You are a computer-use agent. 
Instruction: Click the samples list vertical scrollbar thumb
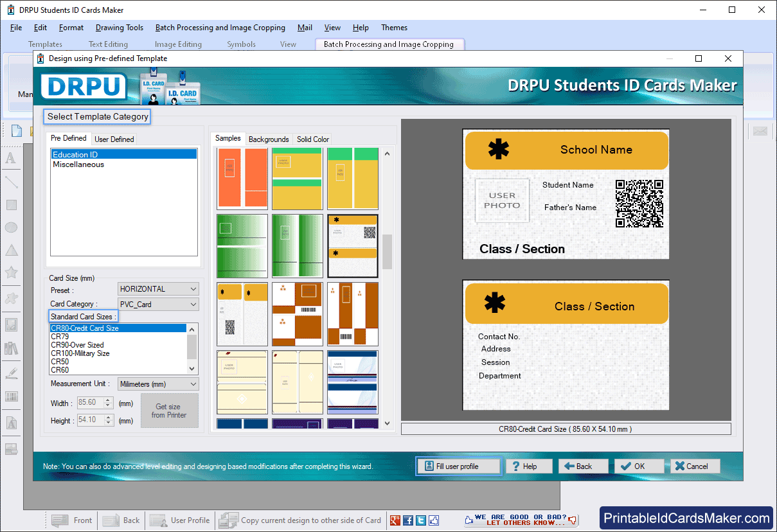(x=387, y=252)
